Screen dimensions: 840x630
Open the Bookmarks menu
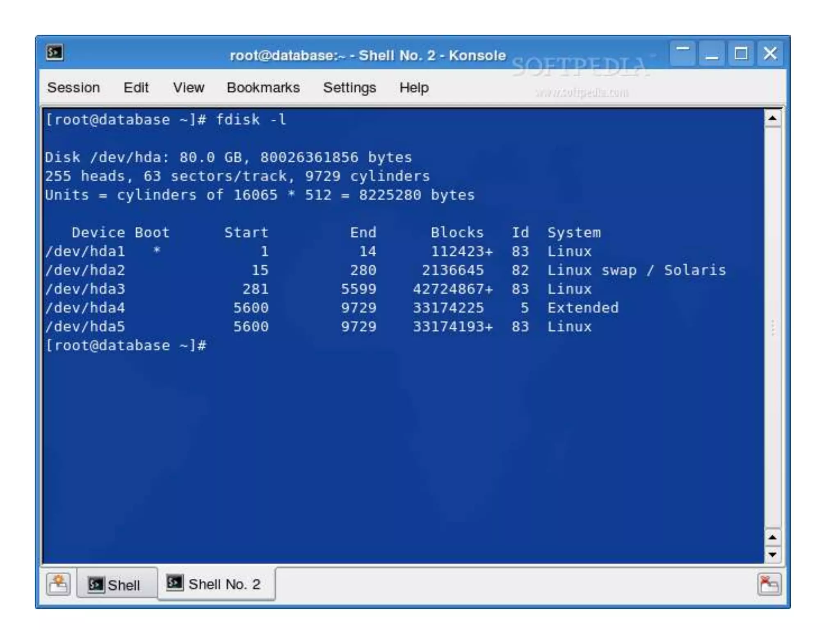(263, 88)
